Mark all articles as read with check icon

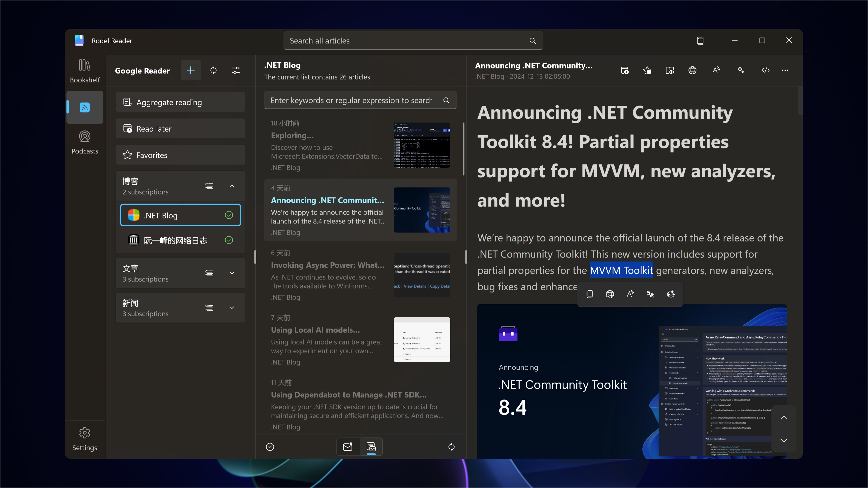coord(270,447)
